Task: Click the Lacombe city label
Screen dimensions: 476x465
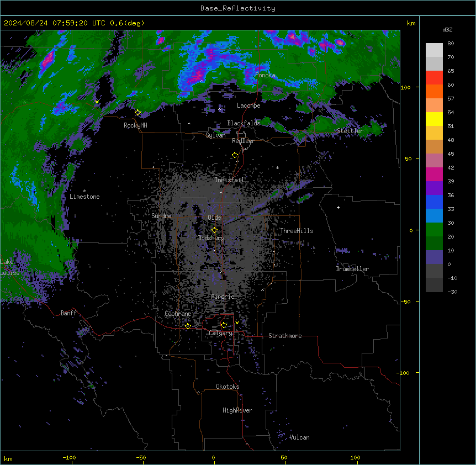Action: (x=248, y=105)
